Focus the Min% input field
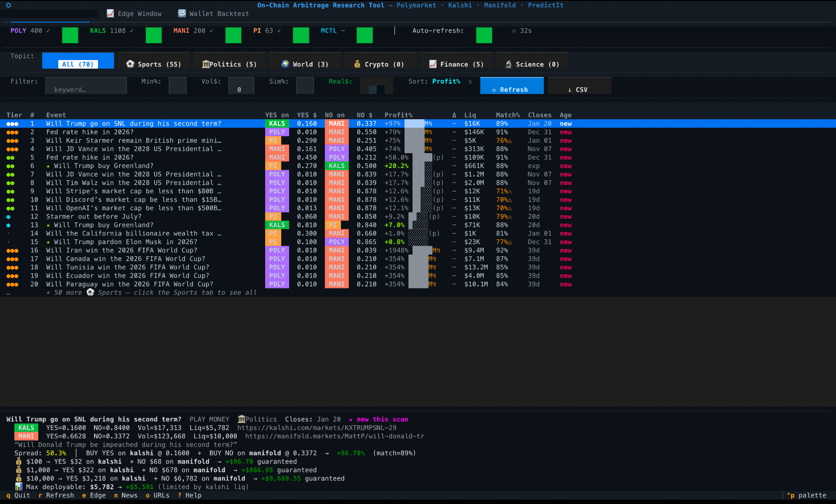Image resolution: width=836 pixels, height=504 pixels. point(178,86)
